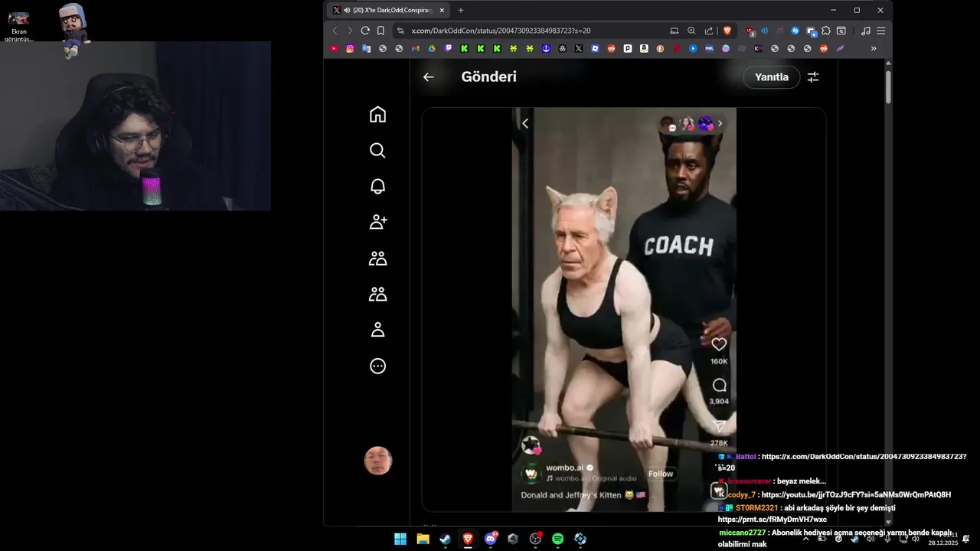Open the extensions puzzle piece icon
The image size is (980, 551).
click(x=826, y=31)
